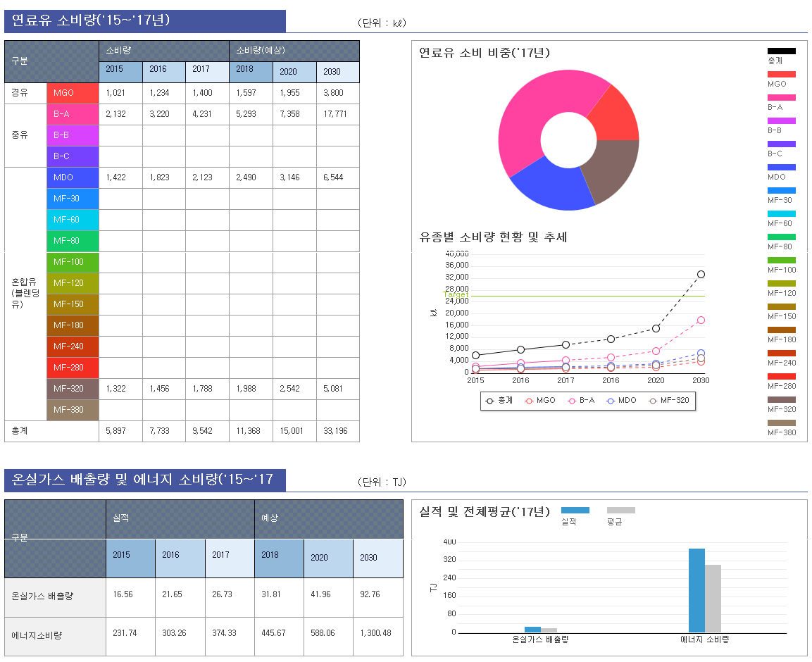Select the MF-380 swatch in the right legend
This screenshot has height=662, width=812.
782,423
